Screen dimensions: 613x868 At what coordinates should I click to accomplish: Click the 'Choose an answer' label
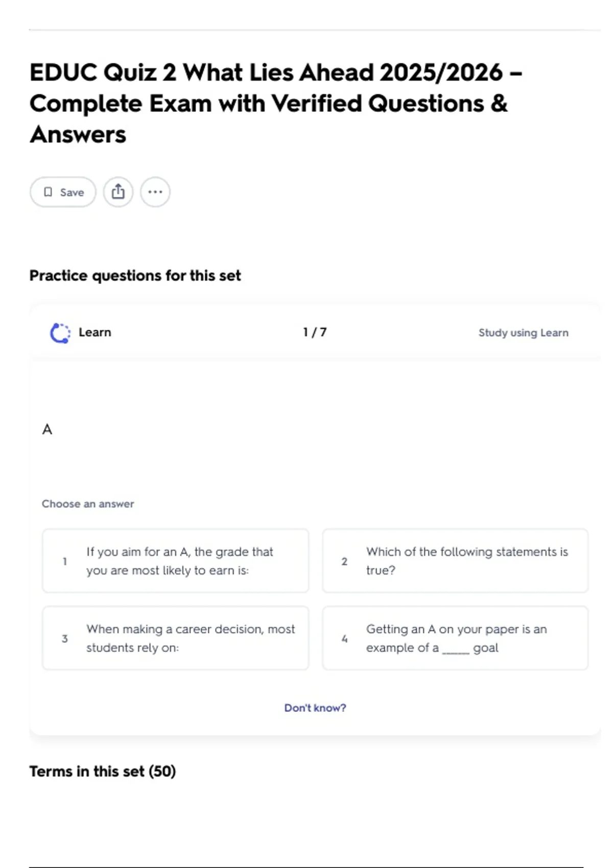[88, 504]
